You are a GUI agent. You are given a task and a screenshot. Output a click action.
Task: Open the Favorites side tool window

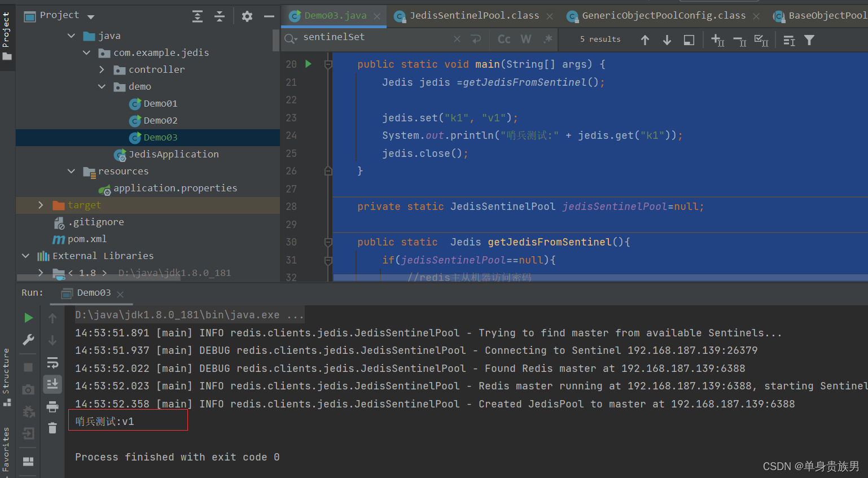point(7,451)
